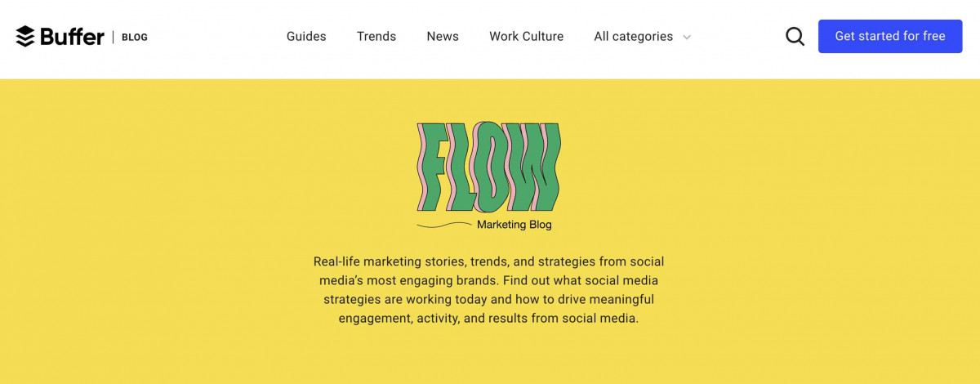Image resolution: width=980 pixels, height=384 pixels.
Task: Click the letter L in the FLOW logo
Action: pyautogui.click(x=461, y=167)
